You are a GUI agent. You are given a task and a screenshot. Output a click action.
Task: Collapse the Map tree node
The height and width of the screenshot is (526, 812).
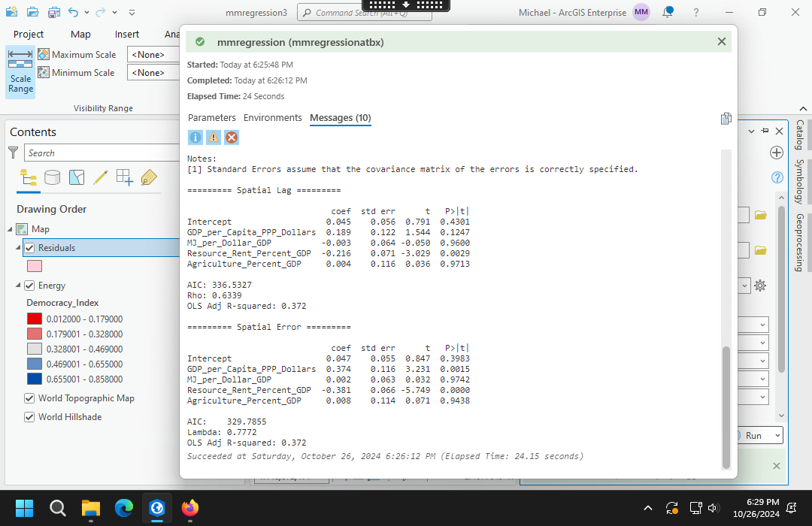(11, 229)
